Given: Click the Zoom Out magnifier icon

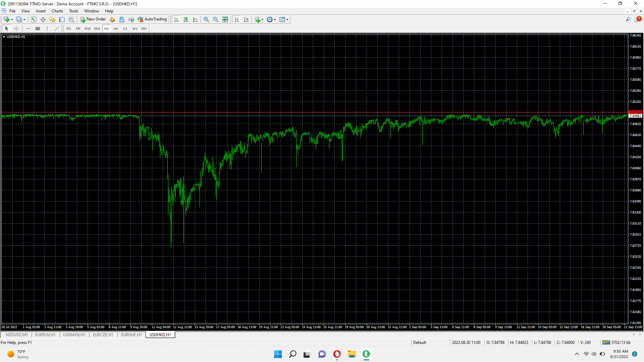Looking at the screenshot, I should [x=216, y=19].
